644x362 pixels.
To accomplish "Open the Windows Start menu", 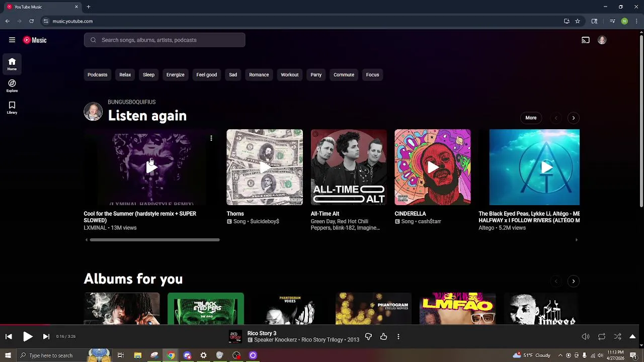I will [x=8, y=355].
